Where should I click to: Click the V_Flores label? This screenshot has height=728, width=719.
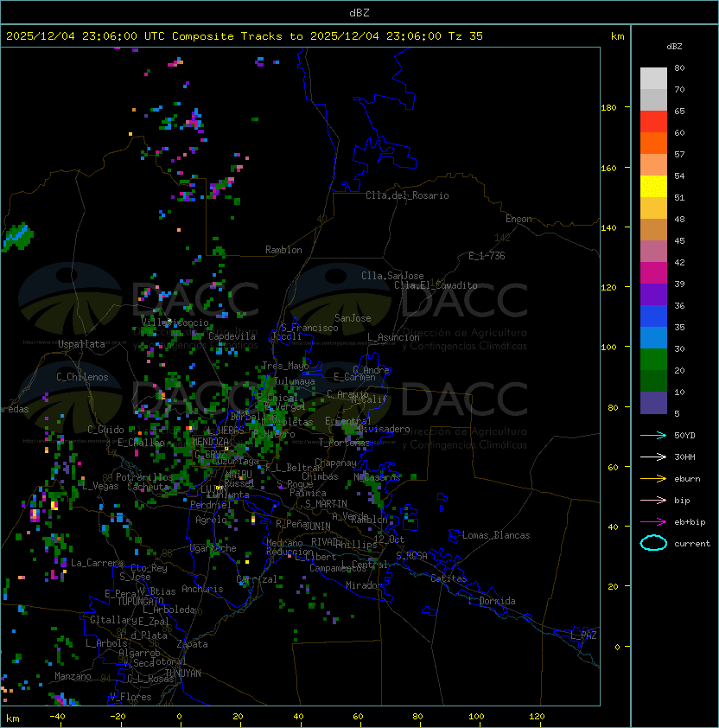(130, 697)
